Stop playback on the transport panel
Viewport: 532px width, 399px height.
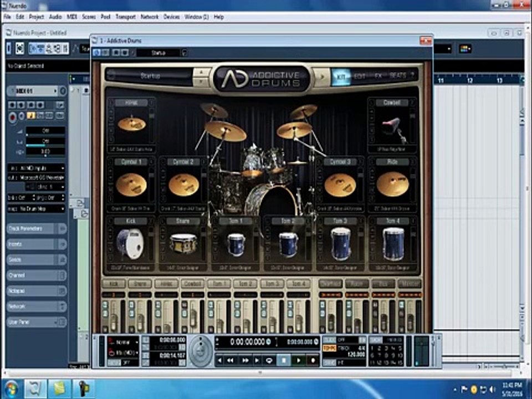coord(284,360)
